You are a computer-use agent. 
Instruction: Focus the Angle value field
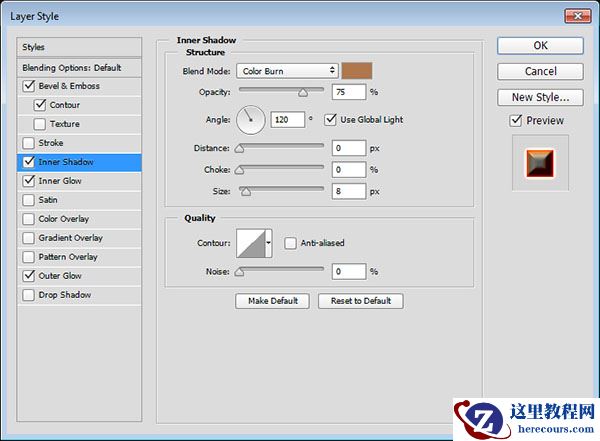287,120
